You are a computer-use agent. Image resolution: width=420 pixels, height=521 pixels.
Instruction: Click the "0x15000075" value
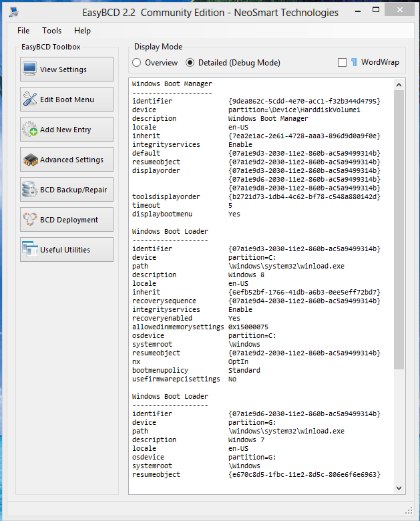pyautogui.click(x=248, y=327)
